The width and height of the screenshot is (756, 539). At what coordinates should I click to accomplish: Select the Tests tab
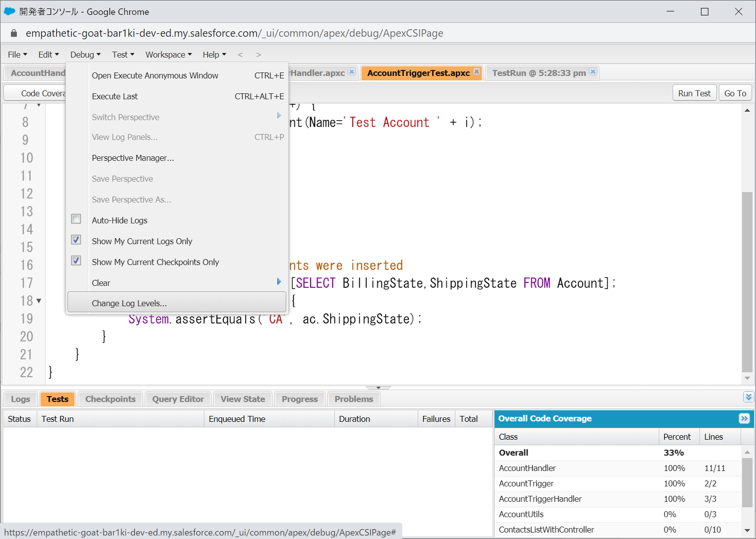[58, 399]
